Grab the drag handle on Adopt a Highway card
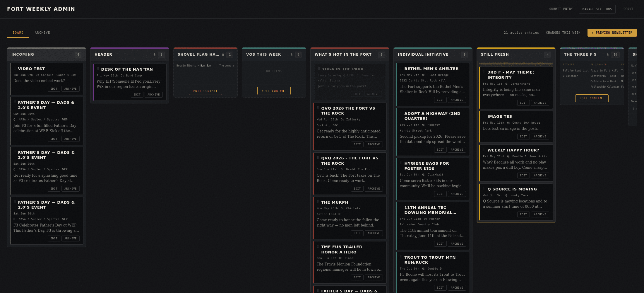The width and height of the screenshot is (644, 293). (401, 113)
